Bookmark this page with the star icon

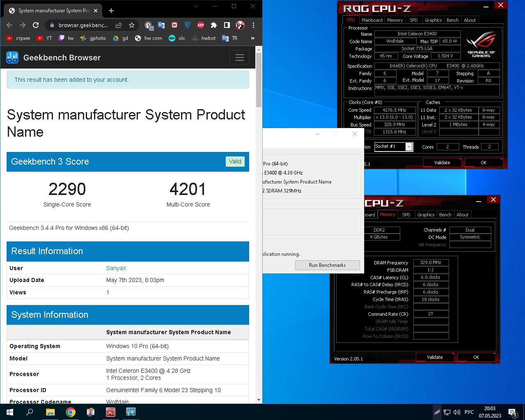click(x=132, y=25)
